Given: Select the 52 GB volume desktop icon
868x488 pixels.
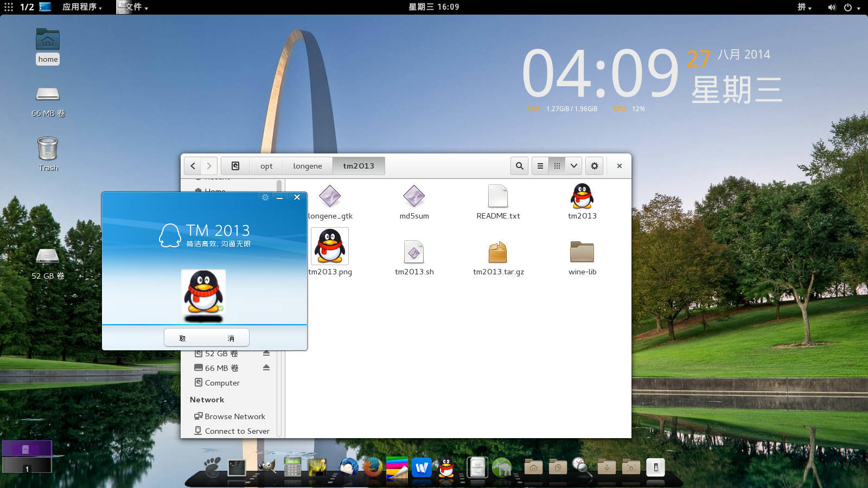Looking at the screenshot, I should coord(48,264).
